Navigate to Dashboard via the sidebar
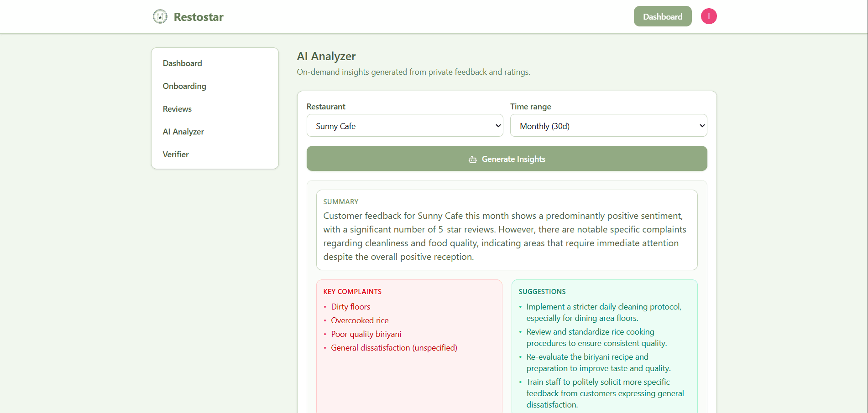 click(x=182, y=63)
